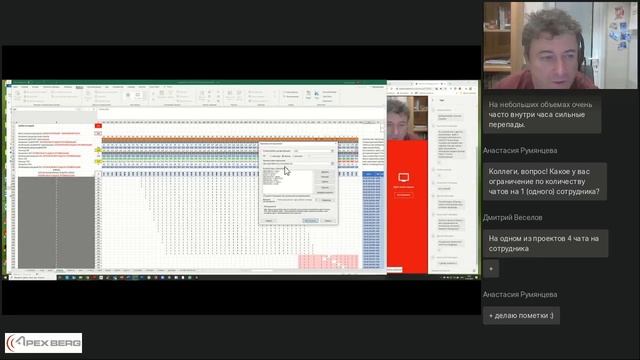
Task: Toggle make unconstrained variables non-negative checkbox
Action: pyautogui.click(x=264, y=196)
